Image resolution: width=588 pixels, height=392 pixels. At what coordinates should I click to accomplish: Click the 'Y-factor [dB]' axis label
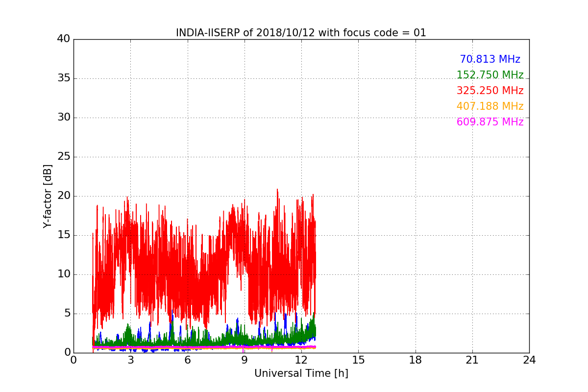[x=48, y=196]
